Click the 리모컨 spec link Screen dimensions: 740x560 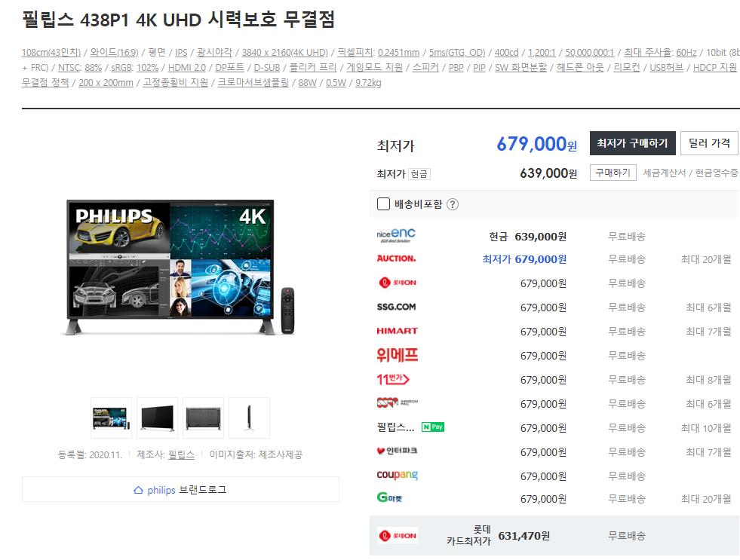pos(627,67)
